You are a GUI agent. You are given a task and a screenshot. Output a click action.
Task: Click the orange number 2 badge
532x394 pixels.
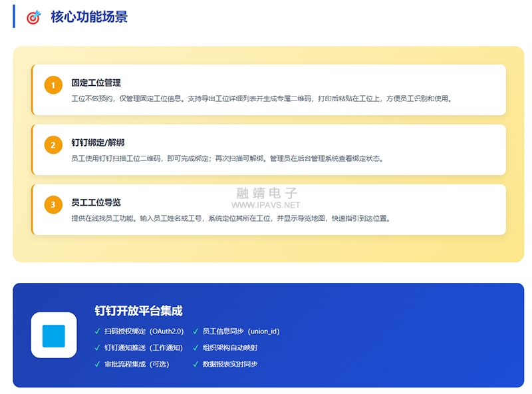tap(53, 145)
